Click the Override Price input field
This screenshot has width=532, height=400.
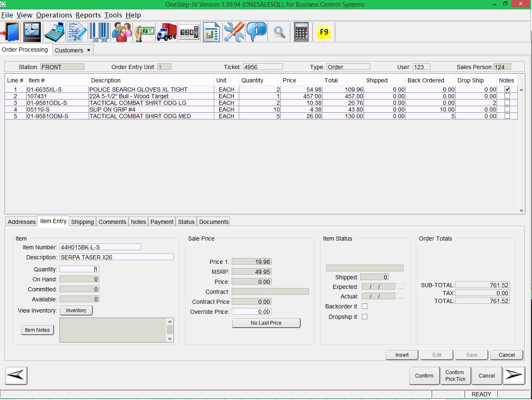pos(251,312)
